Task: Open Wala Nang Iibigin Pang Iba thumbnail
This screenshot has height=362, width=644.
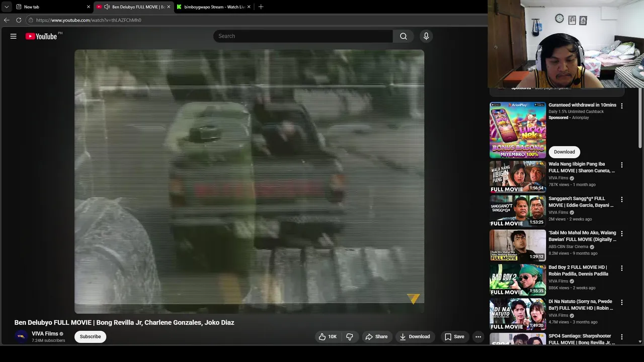Action: (x=518, y=176)
